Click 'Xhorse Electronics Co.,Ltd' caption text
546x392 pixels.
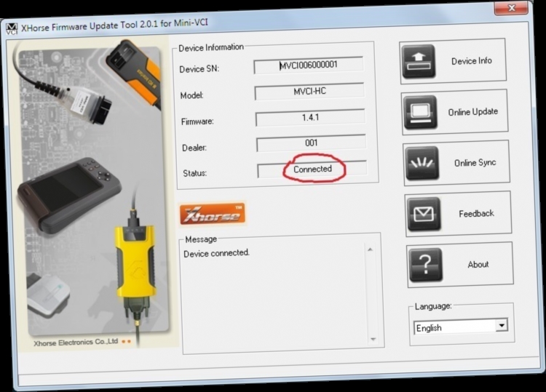coord(76,343)
